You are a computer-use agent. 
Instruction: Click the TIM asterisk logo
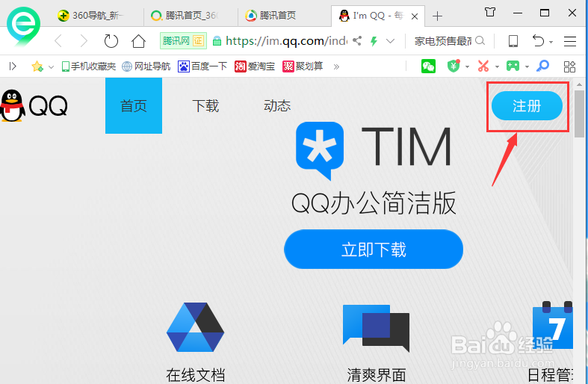click(320, 150)
